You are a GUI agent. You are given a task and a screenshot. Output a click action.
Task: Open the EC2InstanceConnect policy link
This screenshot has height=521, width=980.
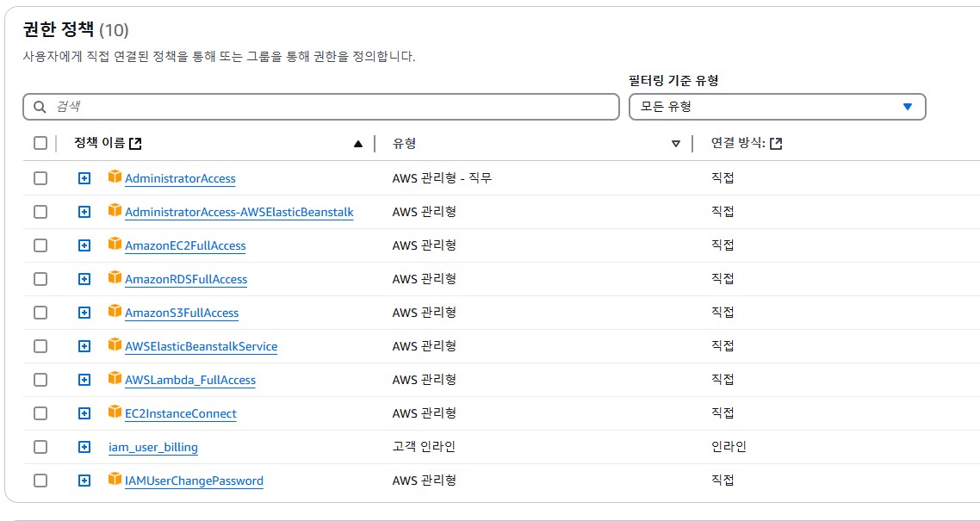point(181,414)
